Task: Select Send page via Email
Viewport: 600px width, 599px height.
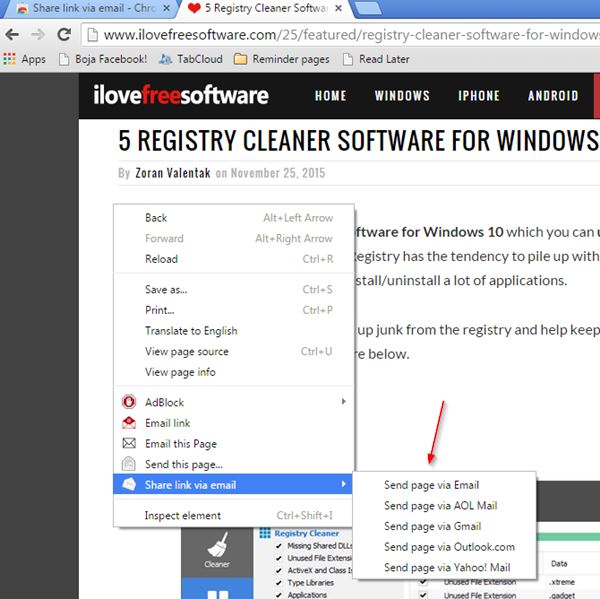Action: tap(445, 485)
